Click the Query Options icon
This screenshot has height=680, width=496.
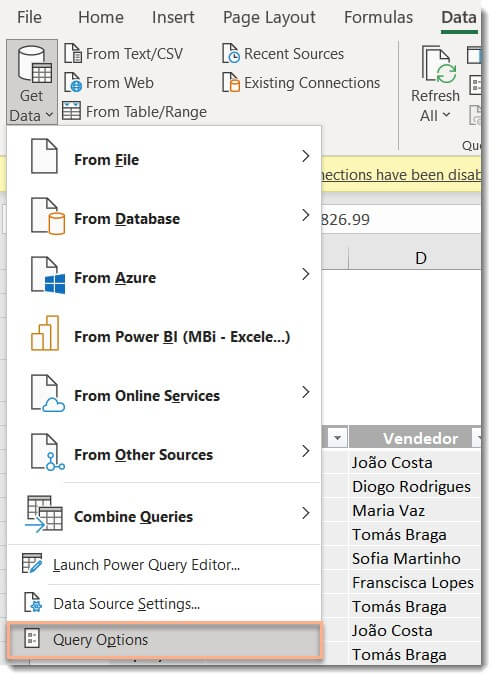point(32,639)
